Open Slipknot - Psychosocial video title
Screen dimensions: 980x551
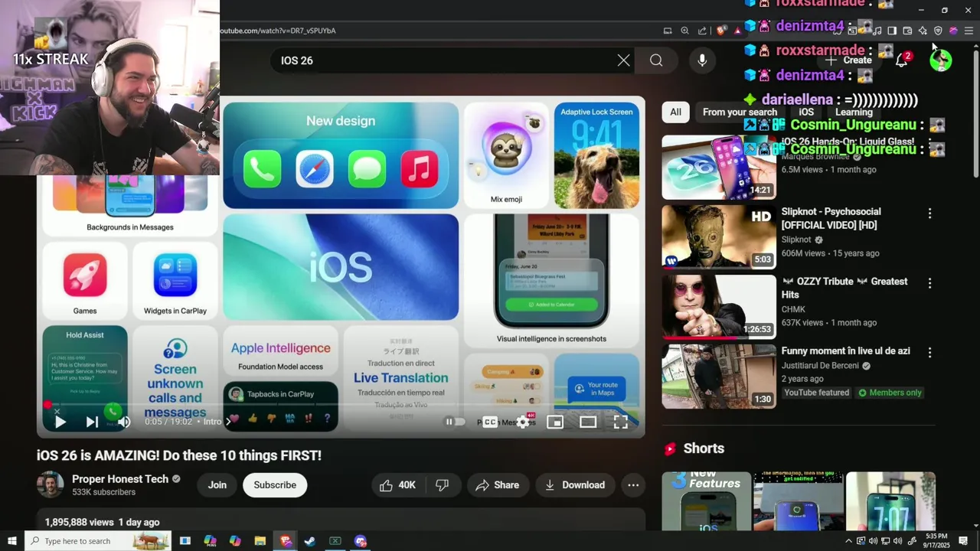[831, 218]
